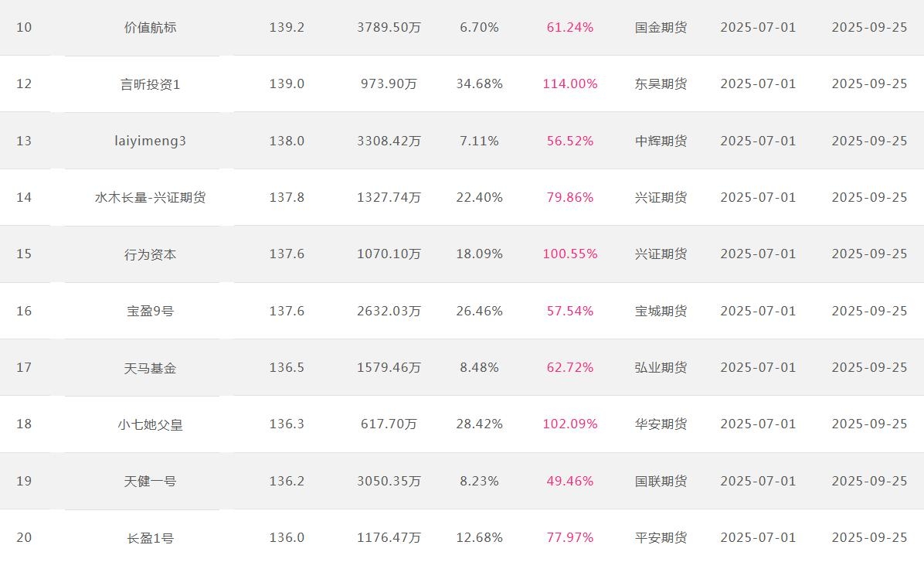Click 东吴期货 broker cell
The height and width of the screenshot is (562, 924).
point(661,84)
